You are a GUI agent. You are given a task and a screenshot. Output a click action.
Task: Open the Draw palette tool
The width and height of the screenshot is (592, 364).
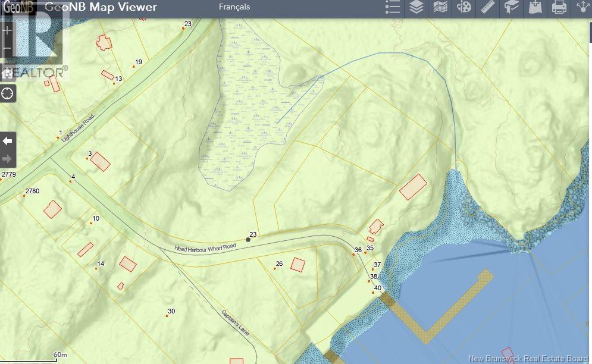463,7
